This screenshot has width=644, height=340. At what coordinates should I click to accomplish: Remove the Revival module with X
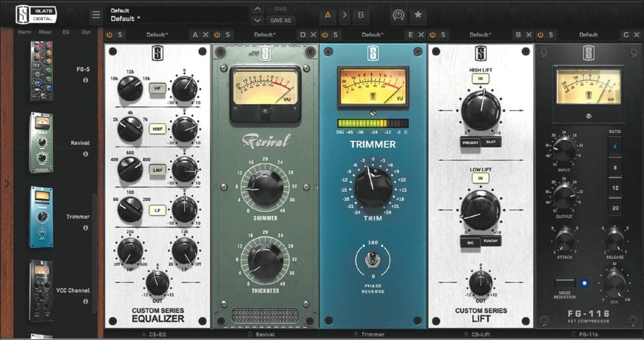coord(313,35)
